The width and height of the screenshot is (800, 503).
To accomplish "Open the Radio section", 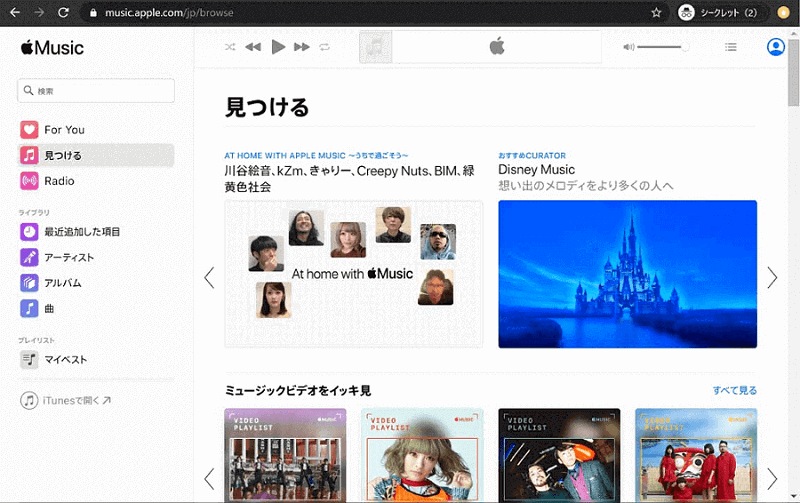I will tap(97, 181).
